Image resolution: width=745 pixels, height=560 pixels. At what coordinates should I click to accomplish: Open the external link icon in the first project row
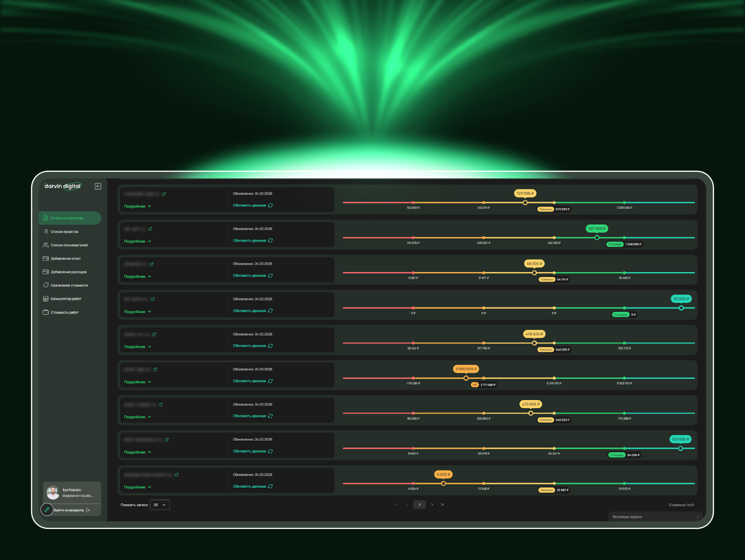pyautogui.click(x=164, y=194)
